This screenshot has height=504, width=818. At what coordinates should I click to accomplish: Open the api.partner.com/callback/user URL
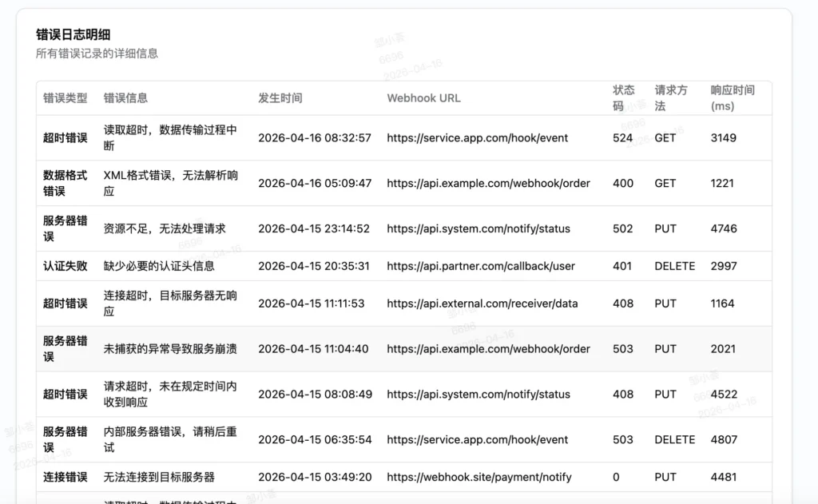[481, 266]
